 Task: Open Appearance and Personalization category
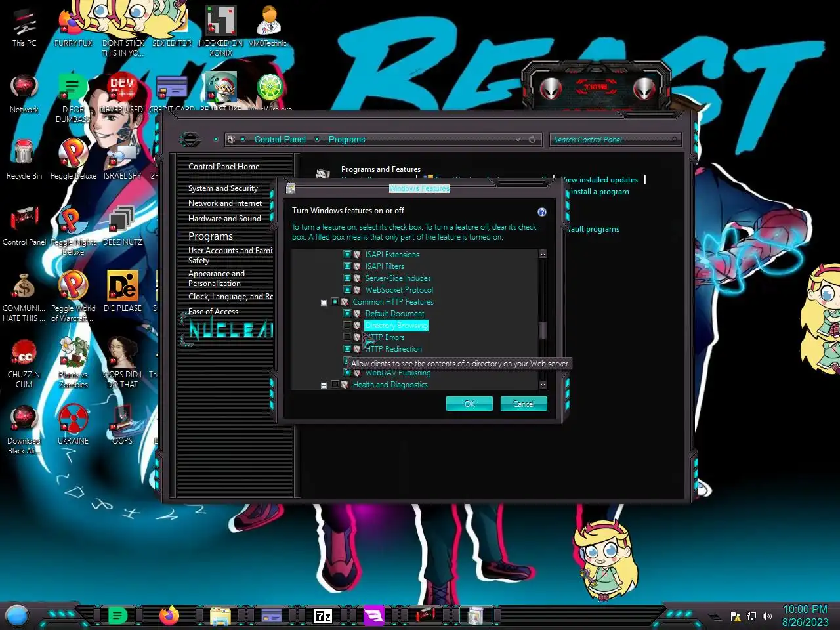pos(217,278)
